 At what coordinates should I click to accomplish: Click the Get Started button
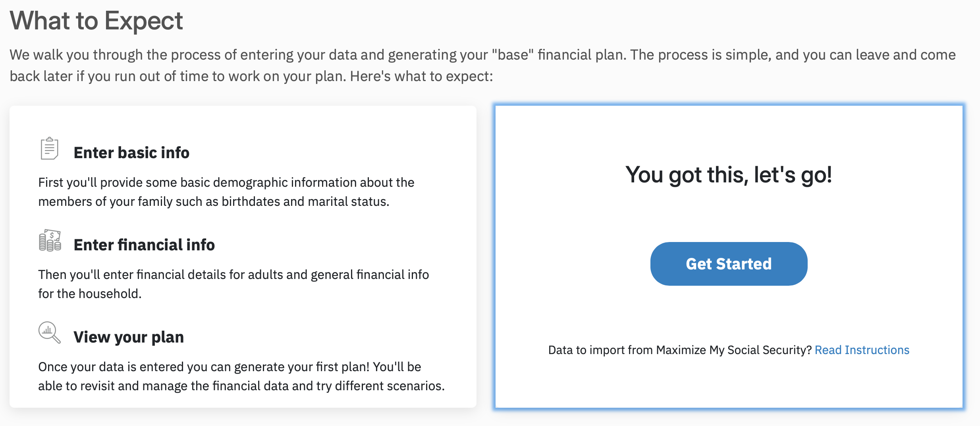(x=729, y=264)
